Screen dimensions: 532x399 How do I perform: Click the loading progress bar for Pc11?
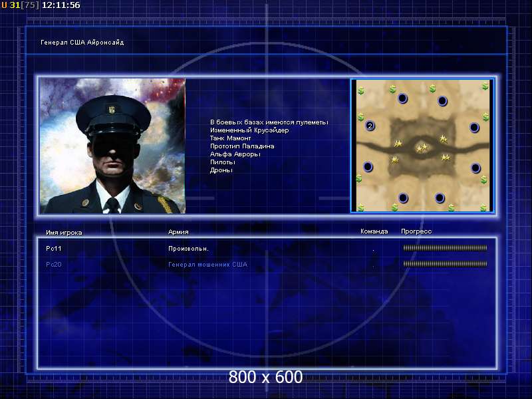[445, 248]
